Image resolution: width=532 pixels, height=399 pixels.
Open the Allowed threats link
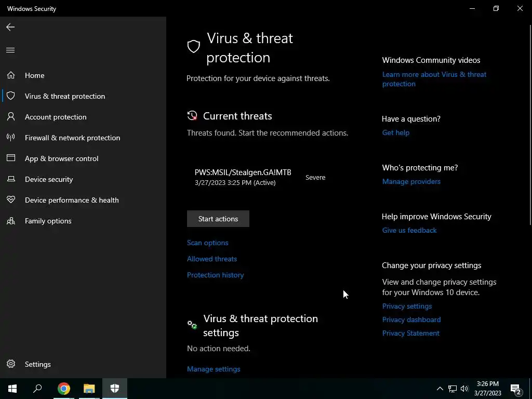coord(212,259)
